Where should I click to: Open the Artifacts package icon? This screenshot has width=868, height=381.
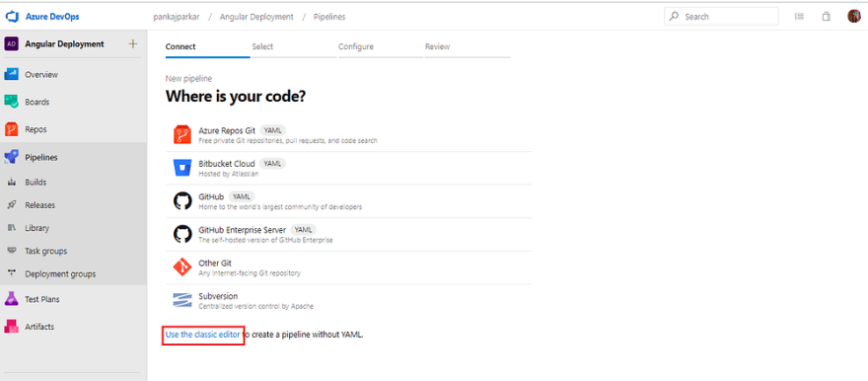pos(12,326)
